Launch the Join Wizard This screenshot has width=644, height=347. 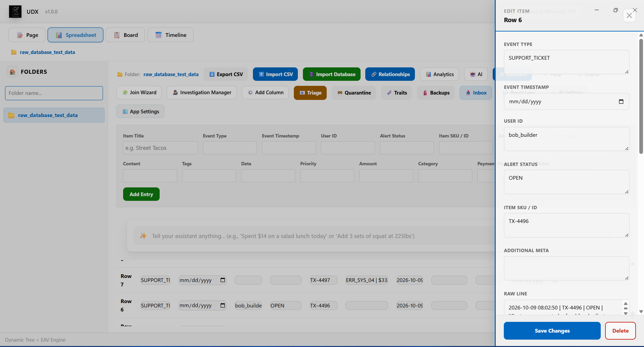(139, 93)
